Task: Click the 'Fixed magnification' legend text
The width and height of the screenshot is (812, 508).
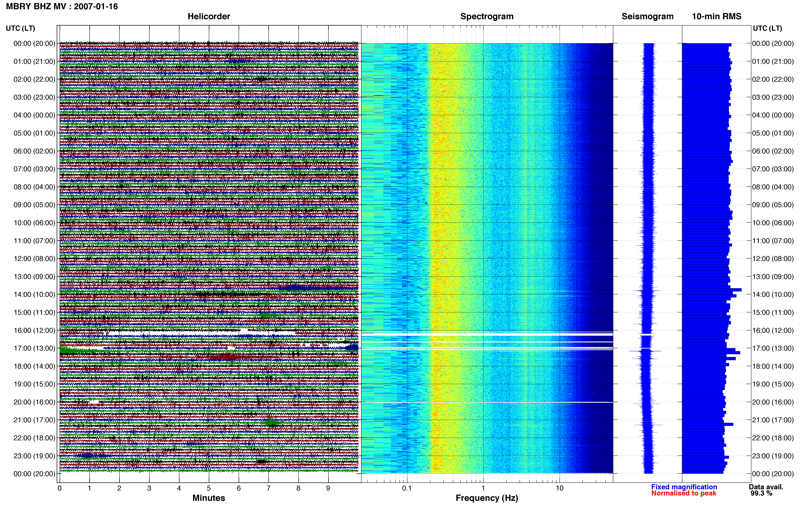Action: 684,487
